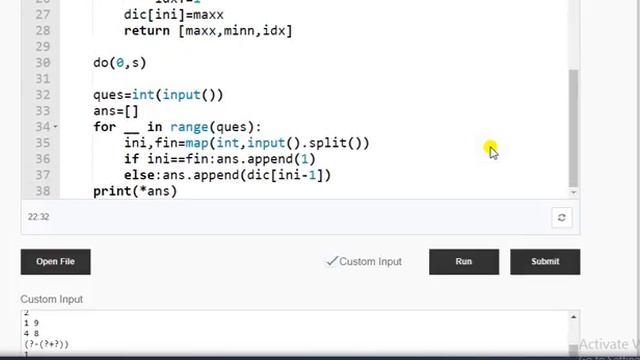This screenshot has width=640, height=360.
Task: Click the code 'for __ in range(ques):'
Action: pos(177,127)
